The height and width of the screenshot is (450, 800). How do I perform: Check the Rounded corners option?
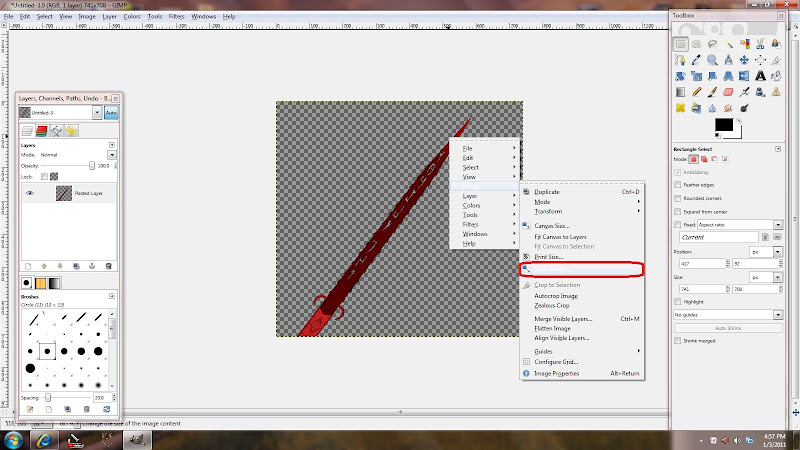[x=679, y=198]
